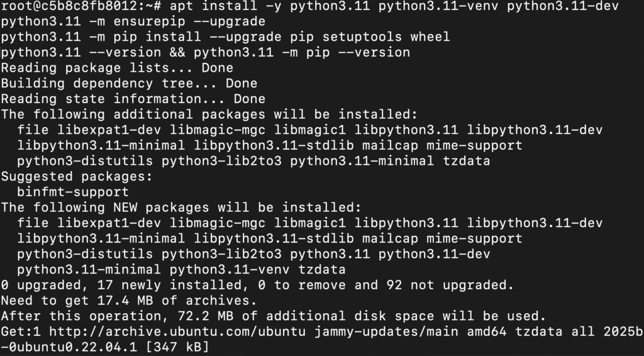Click the "Reading package lists... Done" line
The width and height of the screenshot is (644, 356).
click(117, 68)
